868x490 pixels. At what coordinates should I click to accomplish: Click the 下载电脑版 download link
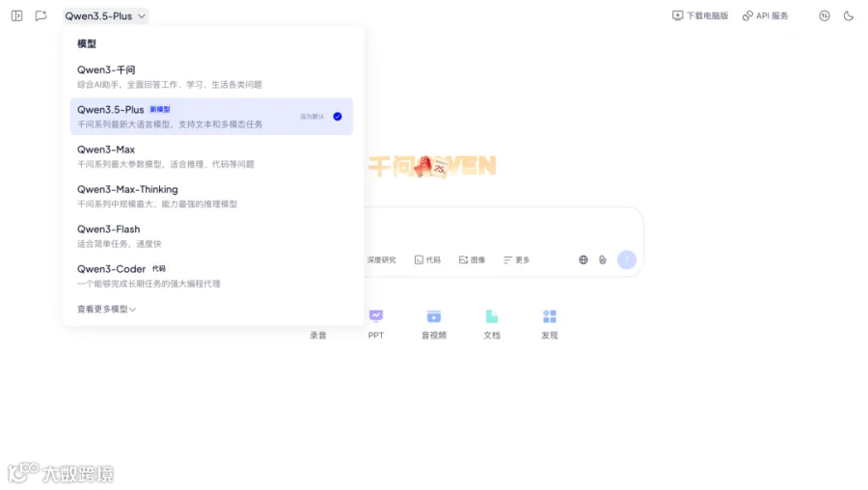coord(700,16)
